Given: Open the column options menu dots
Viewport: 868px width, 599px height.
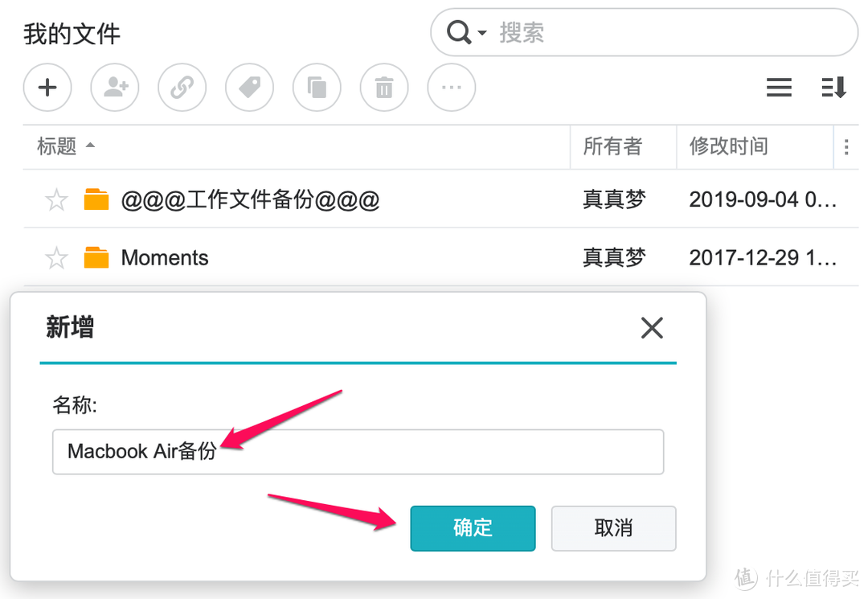Looking at the screenshot, I should (845, 147).
